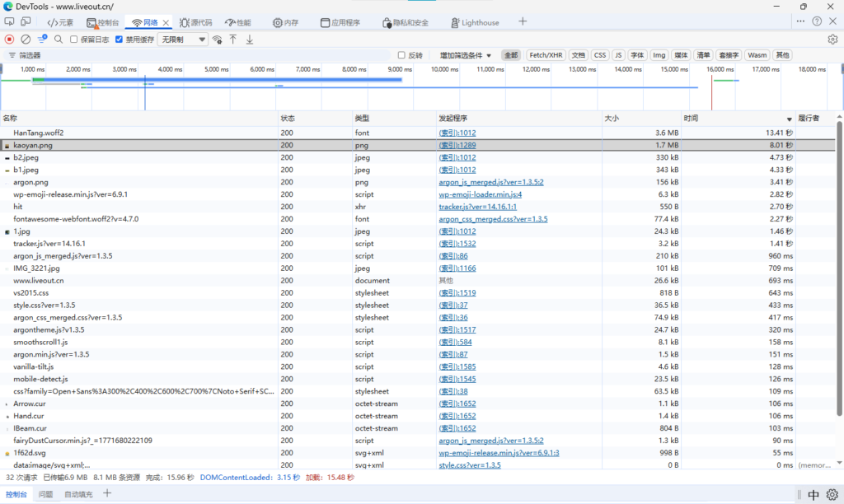Open the search magnifier in network toolbar
Image resolution: width=844 pixels, height=504 pixels.
(x=59, y=39)
